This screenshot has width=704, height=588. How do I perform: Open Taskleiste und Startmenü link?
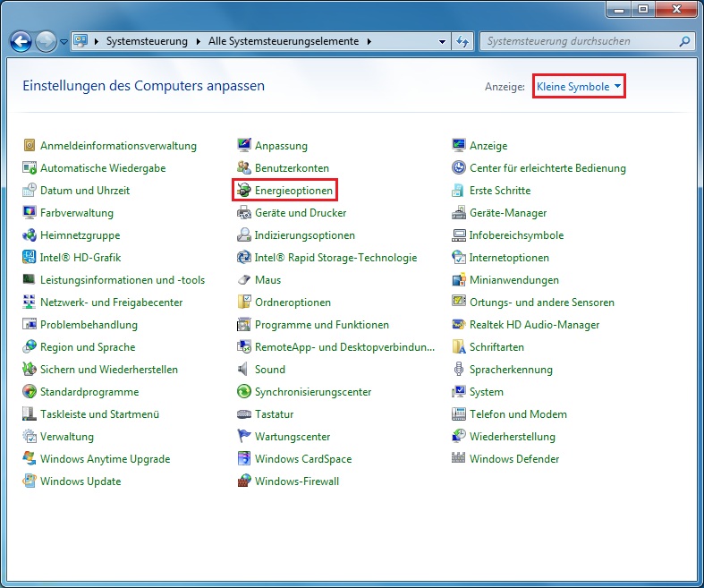99,414
